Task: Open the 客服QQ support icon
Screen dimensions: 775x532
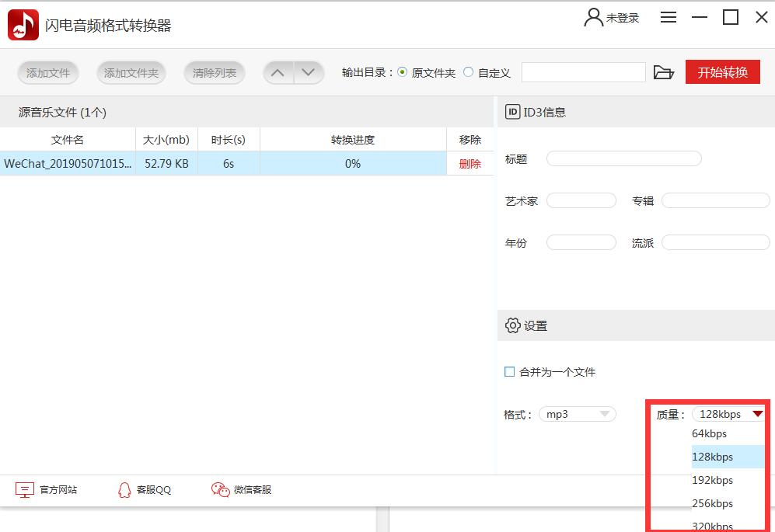Action: [x=124, y=490]
